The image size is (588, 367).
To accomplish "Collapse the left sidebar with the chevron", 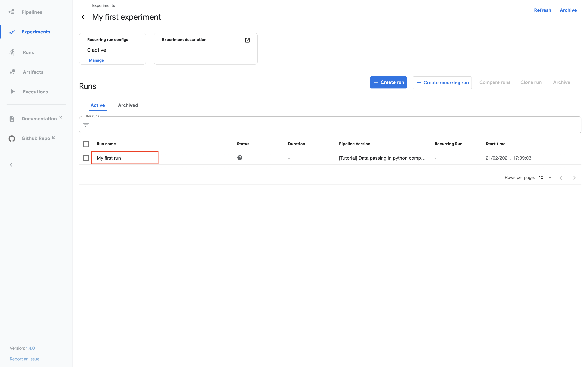I will (x=11, y=164).
